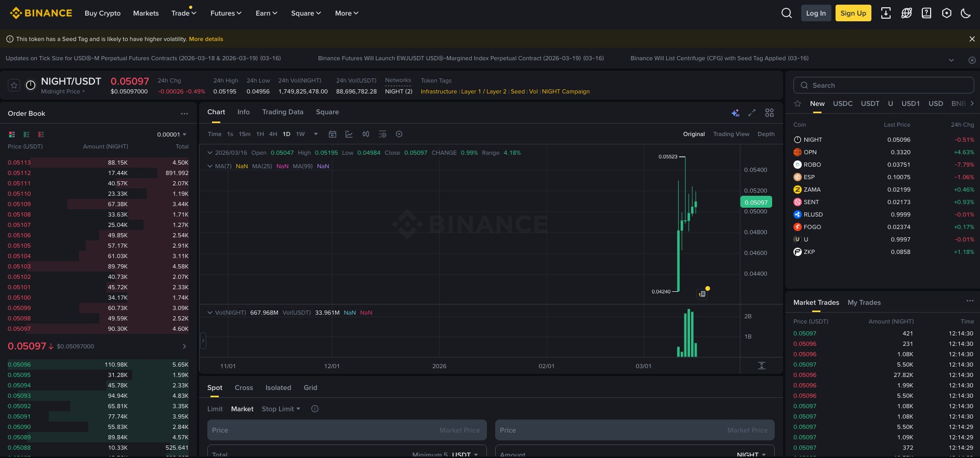Select the 4H chart time interval

(273, 134)
